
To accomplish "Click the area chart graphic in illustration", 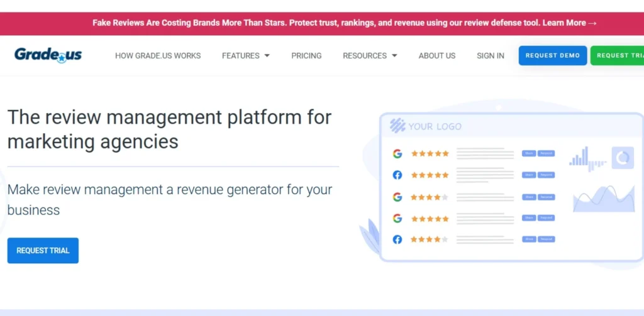I will pos(604,199).
